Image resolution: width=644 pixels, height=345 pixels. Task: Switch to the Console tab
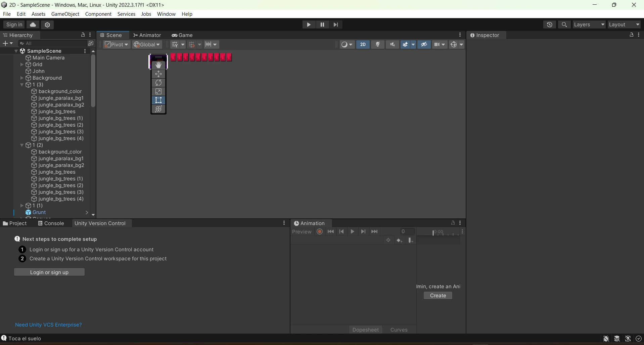51,223
